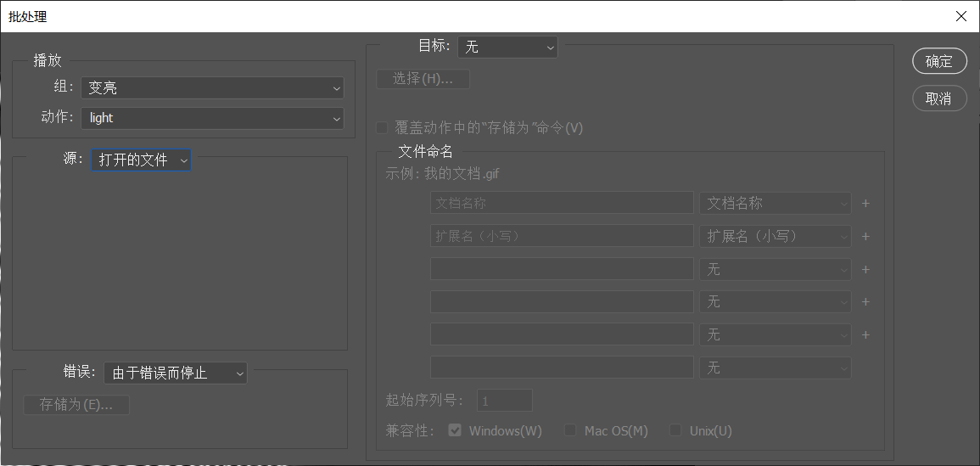Click the 存储为(E)... button
The height and width of the screenshot is (466, 980).
76,405
